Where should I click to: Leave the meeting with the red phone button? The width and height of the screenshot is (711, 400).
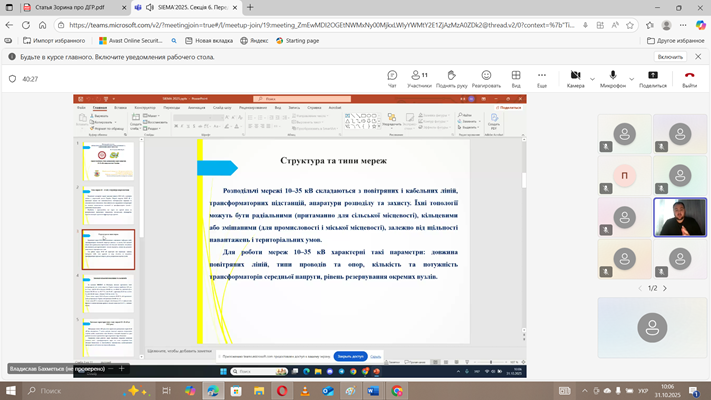point(689,76)
